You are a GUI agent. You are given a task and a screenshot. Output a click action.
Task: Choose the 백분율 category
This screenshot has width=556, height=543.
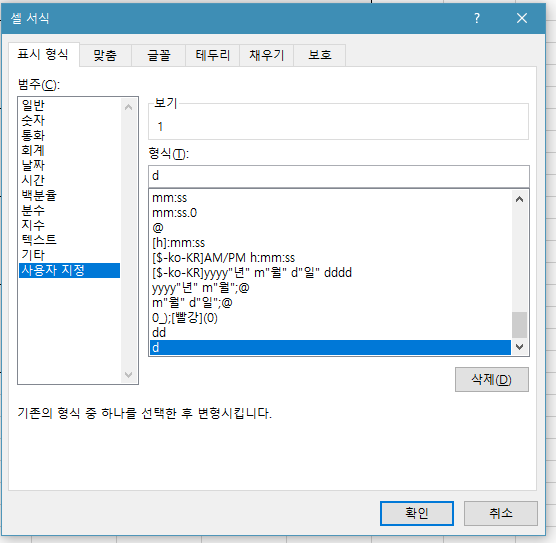[x=69, y=195]
